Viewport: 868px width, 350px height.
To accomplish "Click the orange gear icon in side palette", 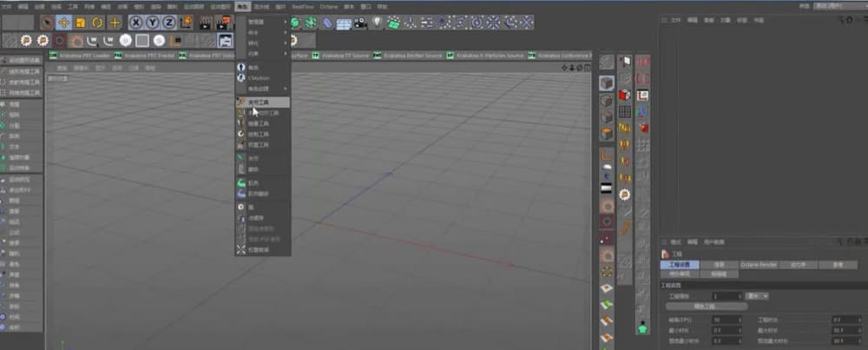I will (624, 195).
